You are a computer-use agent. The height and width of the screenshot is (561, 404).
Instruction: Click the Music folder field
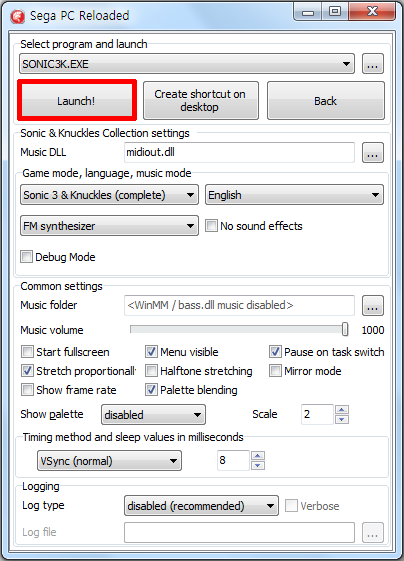coord(239,305)
